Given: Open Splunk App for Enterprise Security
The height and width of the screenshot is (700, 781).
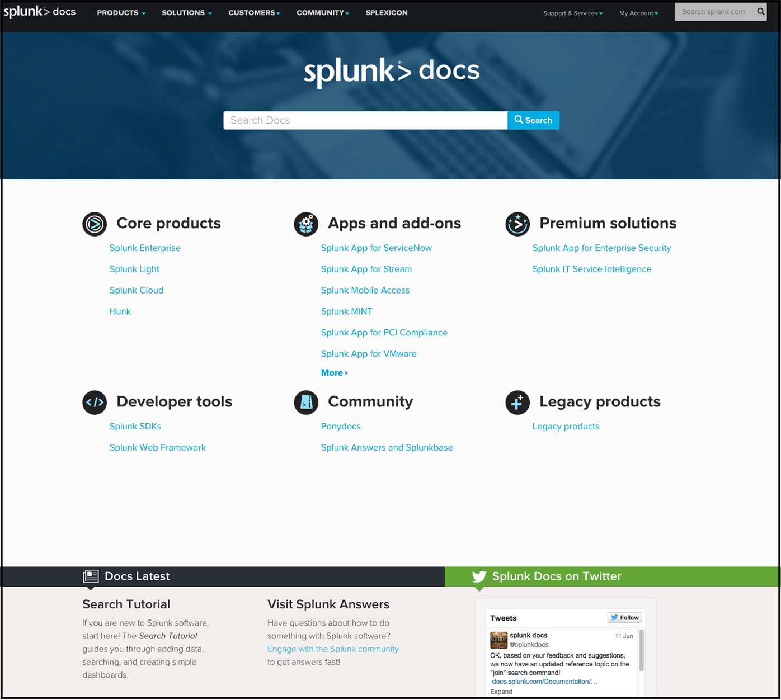Looking at the screenshot, I should click(601, 248).
